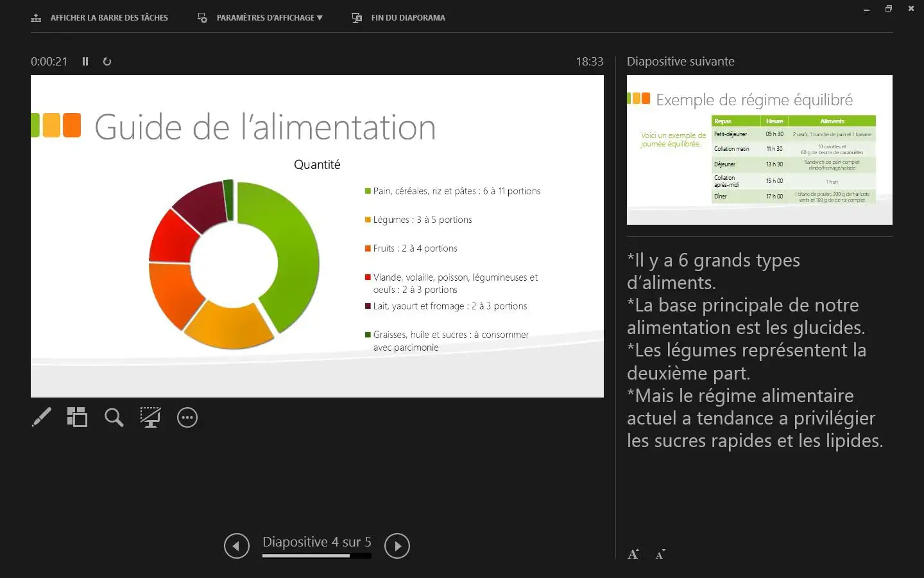Open the more slideshow options button
The width and height of the screenshot is (924, 578).
[x=187, y=417]
